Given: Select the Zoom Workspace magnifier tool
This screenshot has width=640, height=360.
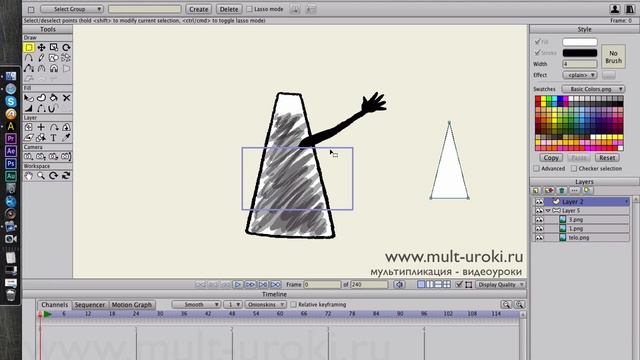Looking at the screenshot, I should [41, 176].
